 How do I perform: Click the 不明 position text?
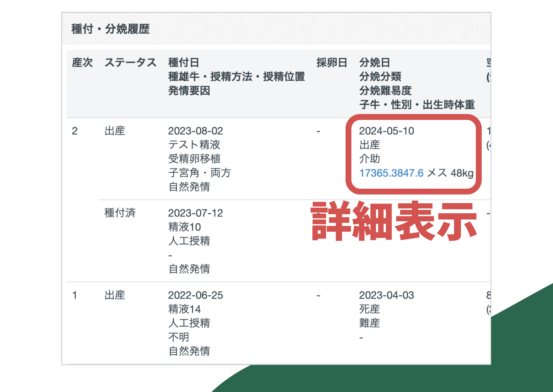point(179,337)
